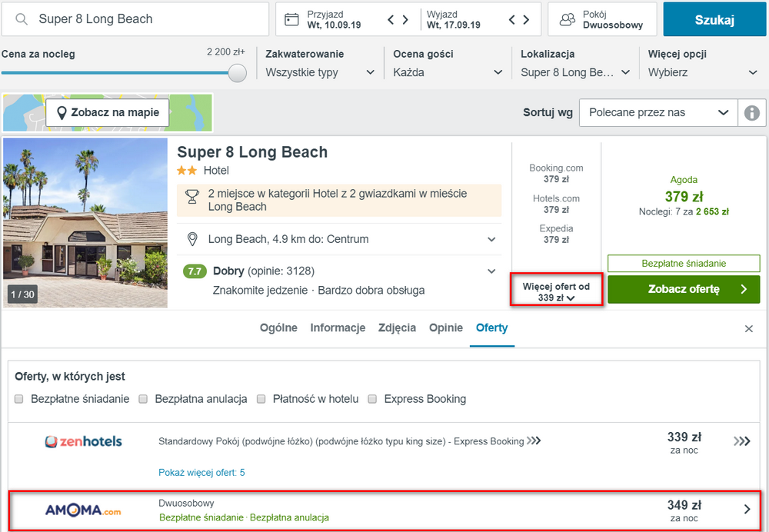The width and height of the screenshot is (769, 532).
Task: Click Expedia 379 zł offer
Action: [556, 234]
